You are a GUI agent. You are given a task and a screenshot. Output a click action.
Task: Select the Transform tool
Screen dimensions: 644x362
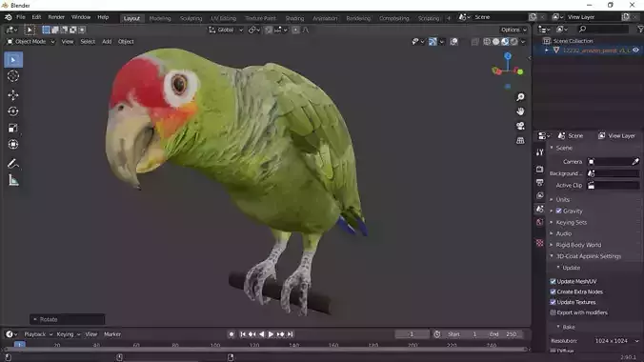pyautogui.click(x=13, y=144)
